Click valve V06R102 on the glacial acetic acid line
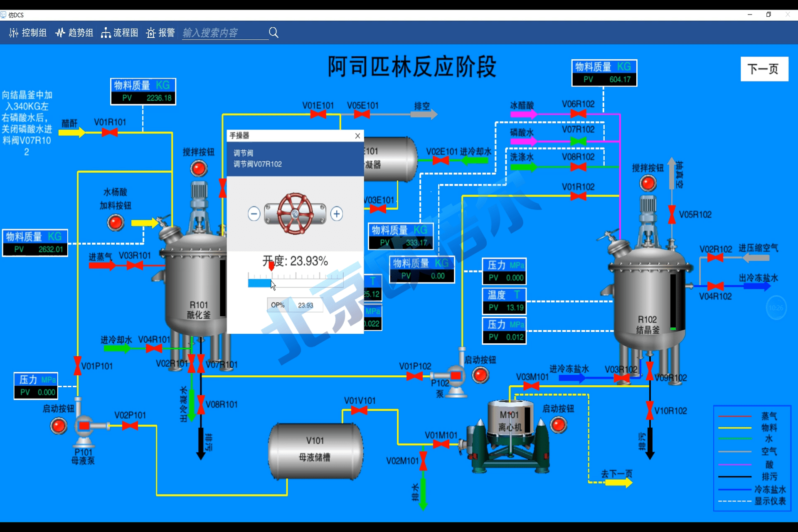 tap(578, 113)
